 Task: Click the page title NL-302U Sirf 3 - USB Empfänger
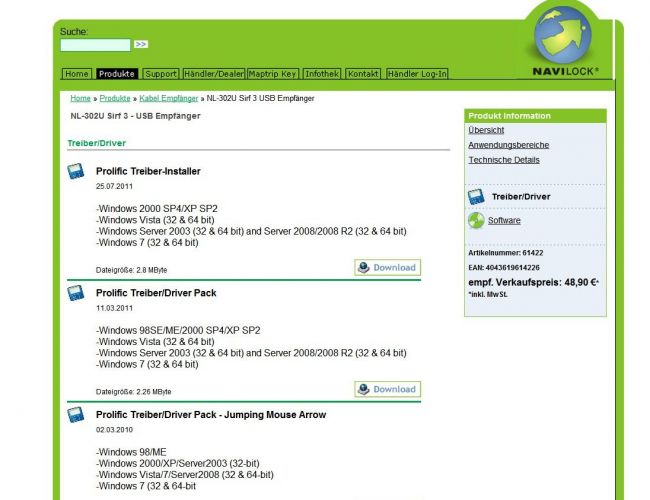tap(135, 116)
